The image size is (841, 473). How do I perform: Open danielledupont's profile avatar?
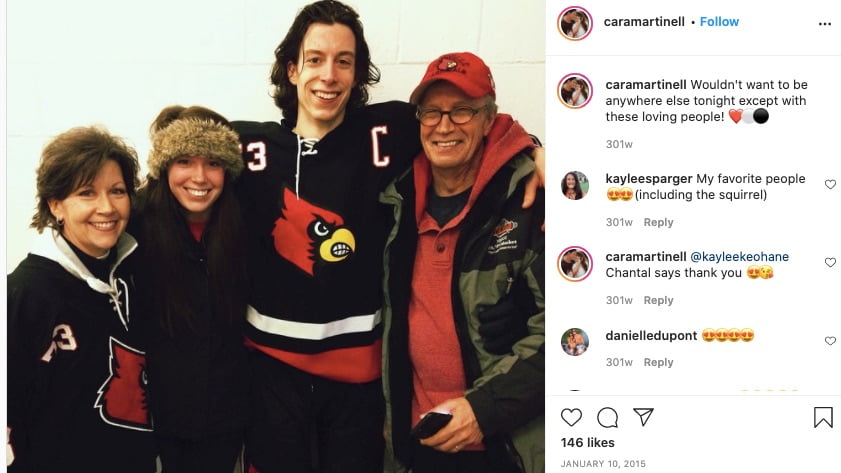coord(574,342)
